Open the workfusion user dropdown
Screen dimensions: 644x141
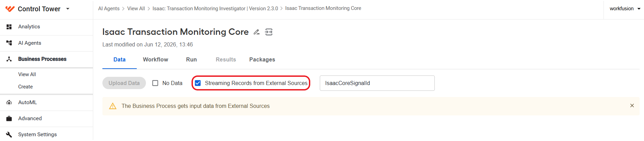click(x=625, y=9)
